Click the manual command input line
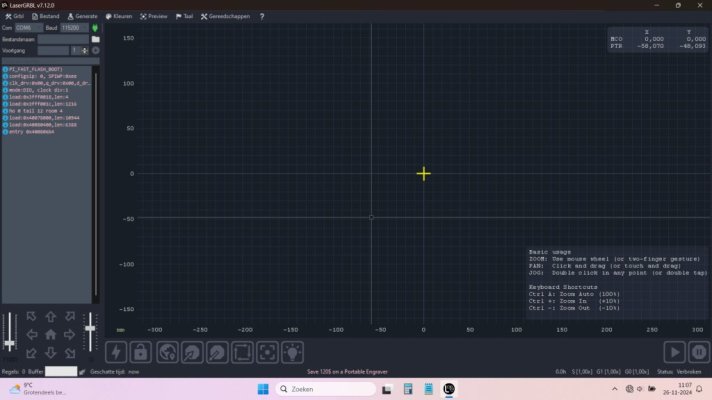The height and width of the screenshot is (400, 712). (50, 61)
